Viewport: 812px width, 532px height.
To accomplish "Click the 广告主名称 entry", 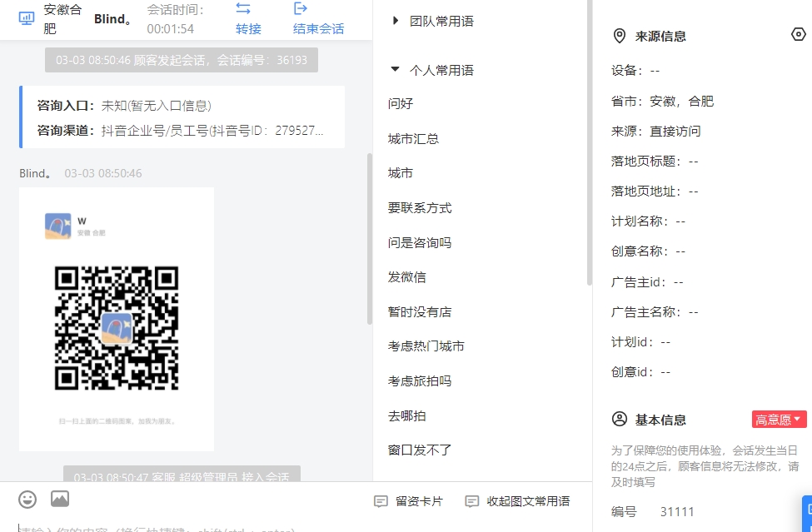I will [x=655, y=312].
